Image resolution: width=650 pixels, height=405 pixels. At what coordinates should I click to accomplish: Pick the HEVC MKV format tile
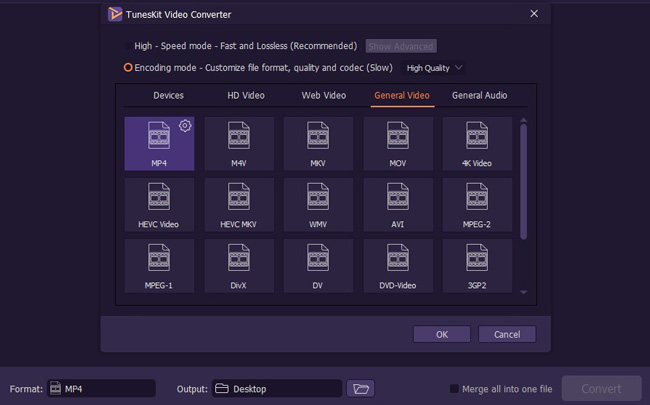click(239, 205)
